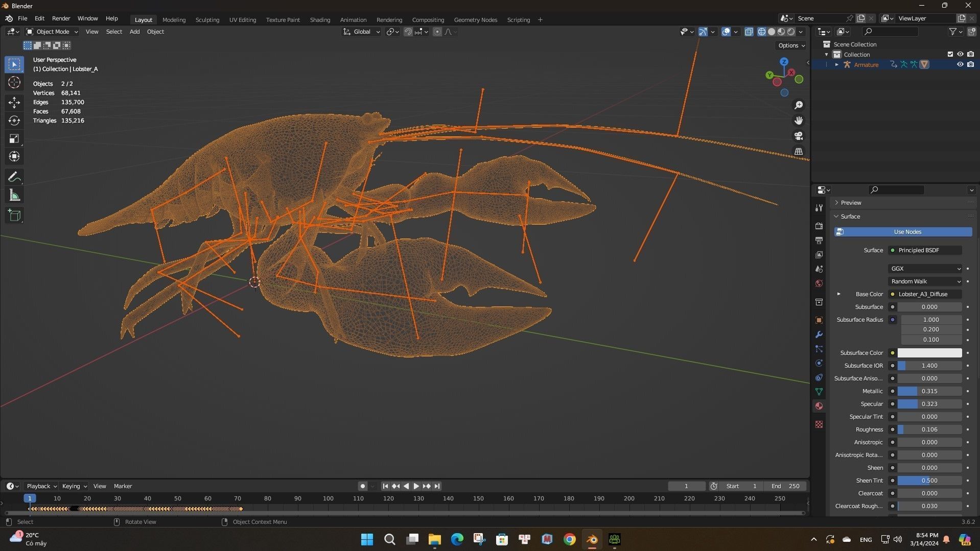Toggle proportional editing icon
Viewport: 980px width, 551px height.
coord(437,32)
